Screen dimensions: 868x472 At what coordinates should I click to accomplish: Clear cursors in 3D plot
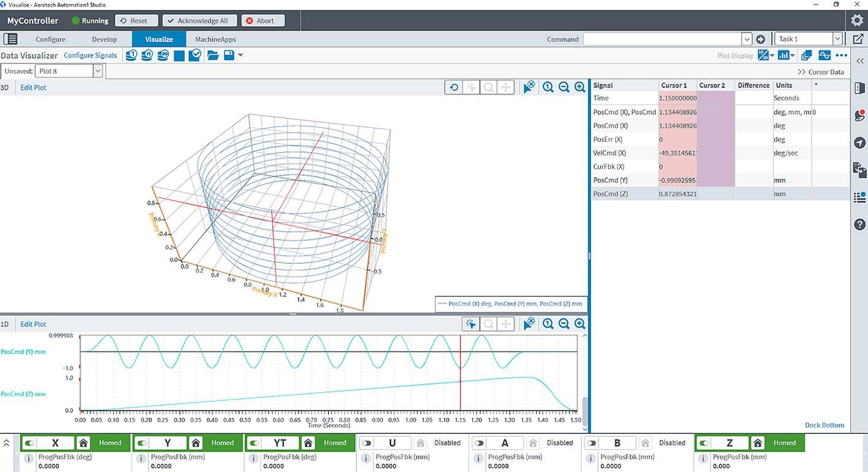[x=529, y=87]
